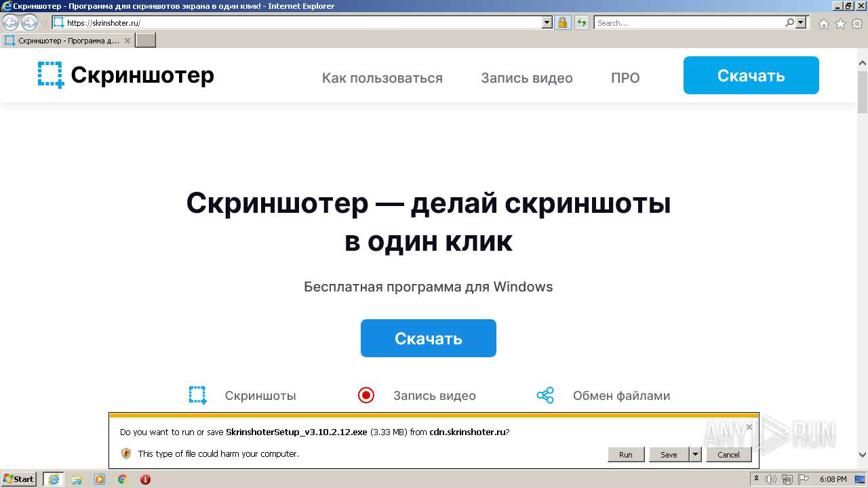Image resolution: width=868 pixels, height=488 pixels.
Task: Show hidden system tray icons
Action: click(756, 479)
